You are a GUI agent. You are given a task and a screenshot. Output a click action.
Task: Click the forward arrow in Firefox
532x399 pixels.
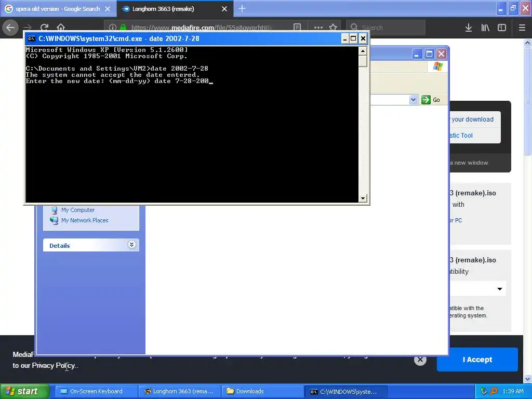[x=28, y=28]
